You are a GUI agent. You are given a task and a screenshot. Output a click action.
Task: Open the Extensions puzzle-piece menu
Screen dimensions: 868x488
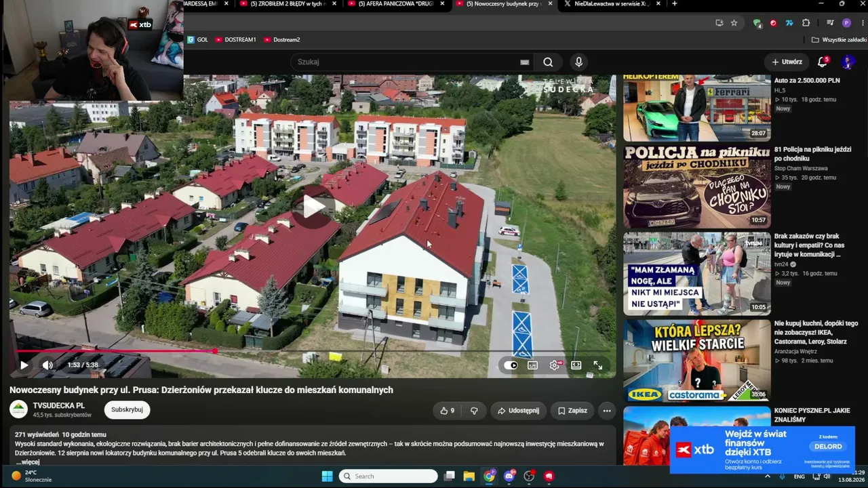tap(806, 23)
